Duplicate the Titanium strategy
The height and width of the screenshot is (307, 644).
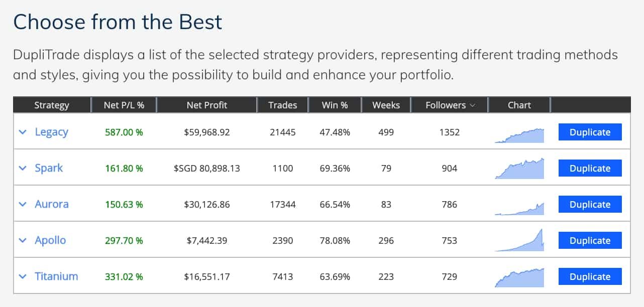pyautogui.click(x=590, y=276)
